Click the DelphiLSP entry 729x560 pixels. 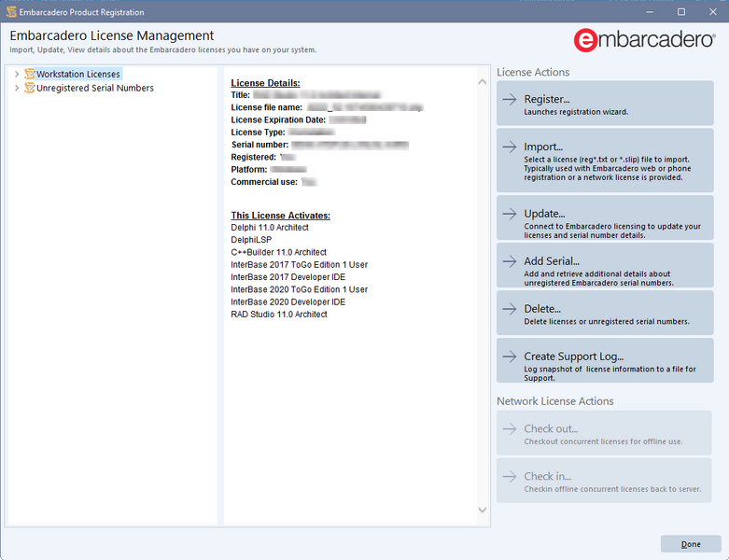coord(251,240)
